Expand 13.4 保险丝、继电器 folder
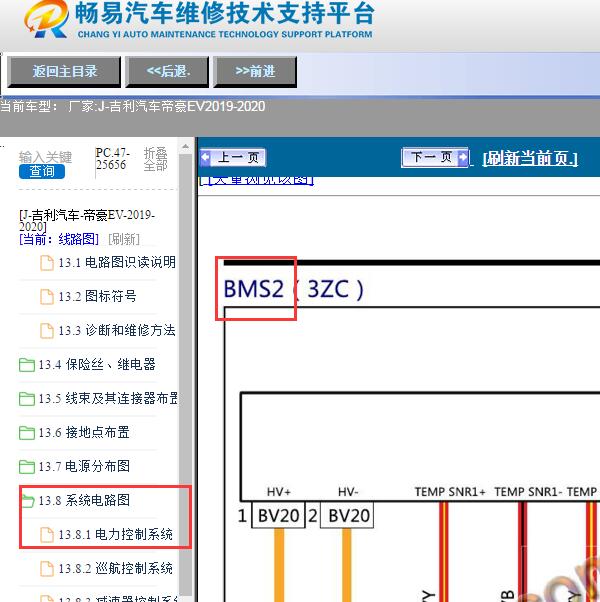The width and height of the screenshot is (600, 602). (x=97, y=364)
